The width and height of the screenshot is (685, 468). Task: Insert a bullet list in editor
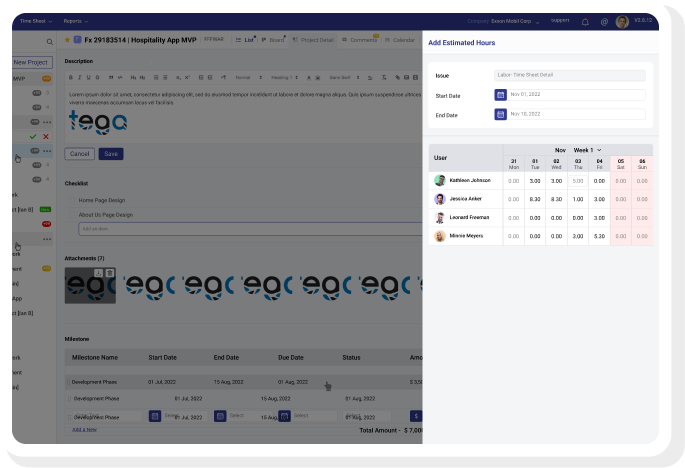(x=165, y=77)
